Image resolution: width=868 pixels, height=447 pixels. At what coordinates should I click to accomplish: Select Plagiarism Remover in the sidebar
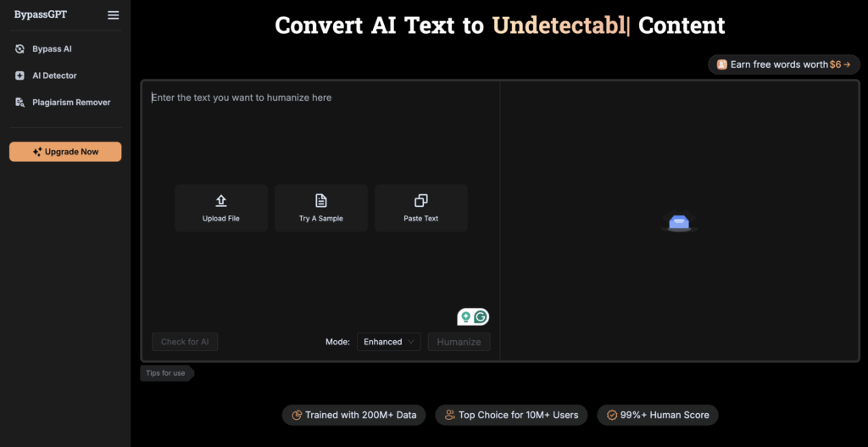[x=71, y=103]
